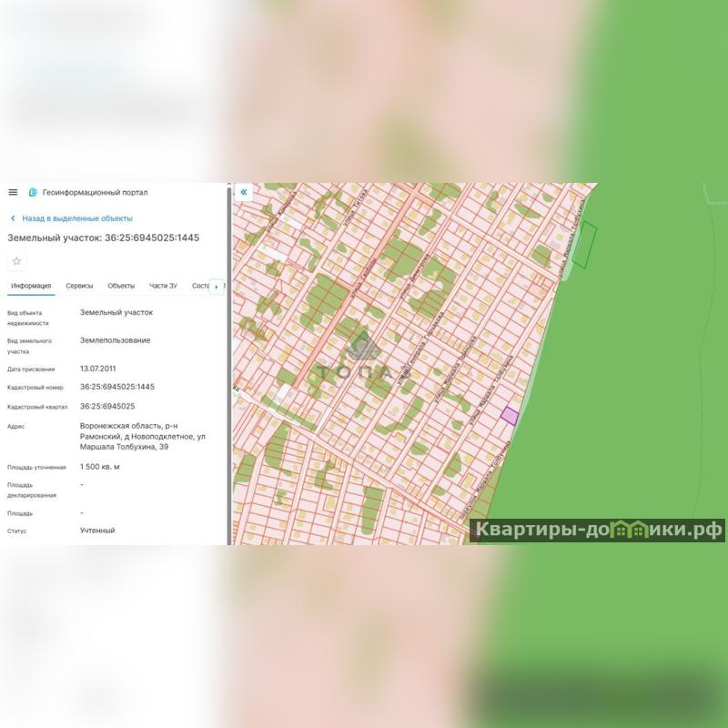728x728 pixels.
Task: Click the partially hidden Соста tab
Action: 200,286
